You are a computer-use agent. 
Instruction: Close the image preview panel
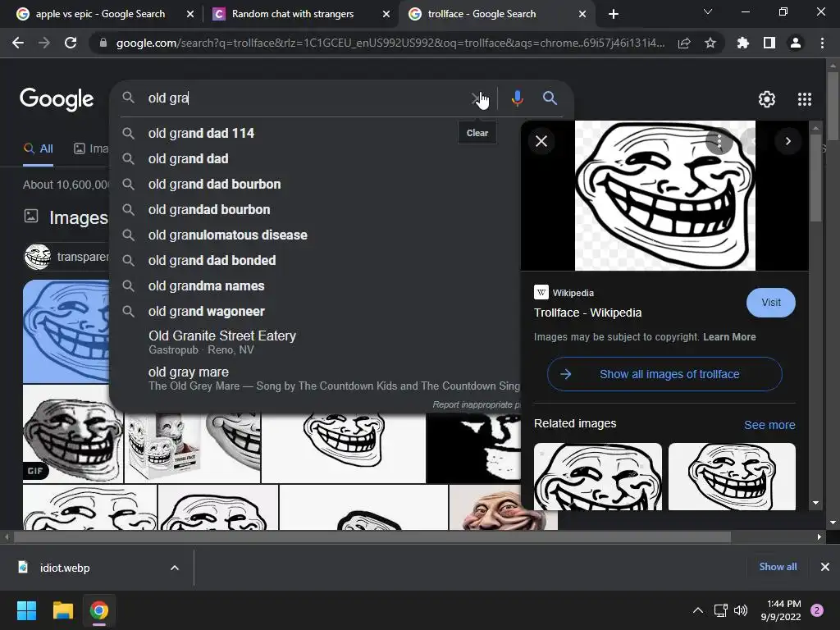click(541, 141)
